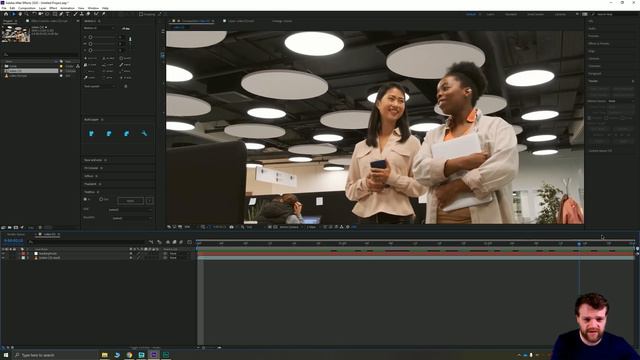Open the File menu

click(4, 8)
